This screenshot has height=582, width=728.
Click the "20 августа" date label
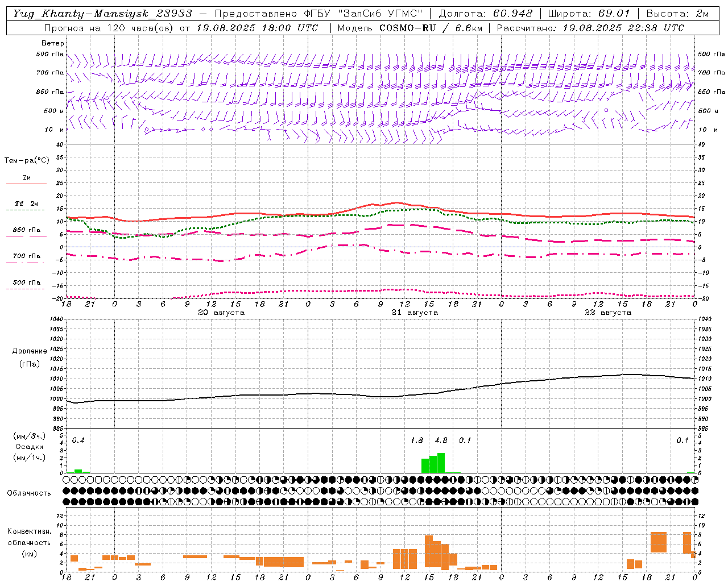[221, 313]
